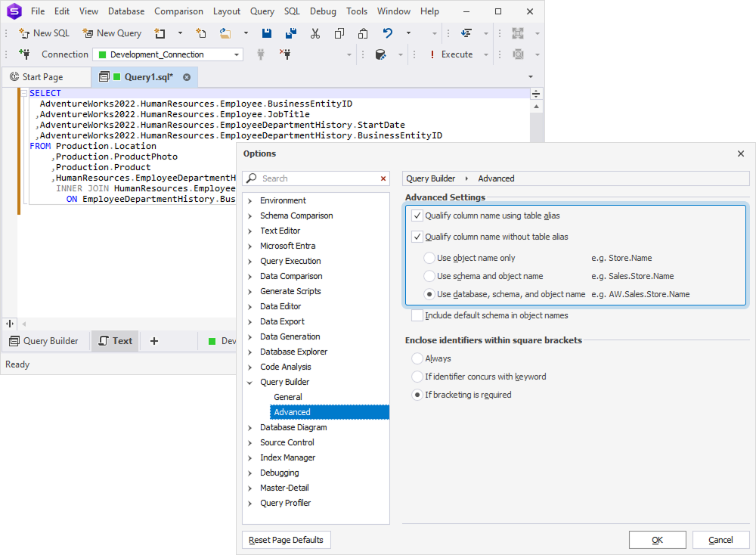
Task: Click the dbForge Studio app logo
Action: tap(14, 11)
